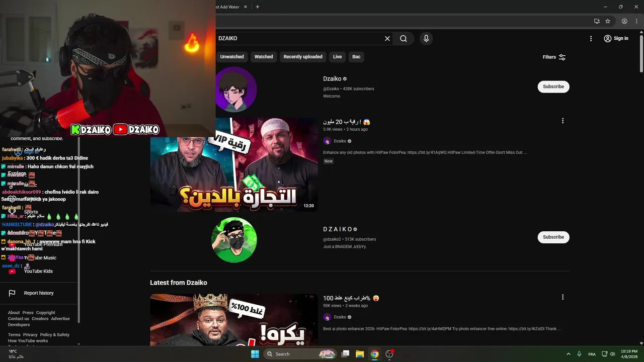
Task: Open Report history in sidebar
Action: (39, 293)
